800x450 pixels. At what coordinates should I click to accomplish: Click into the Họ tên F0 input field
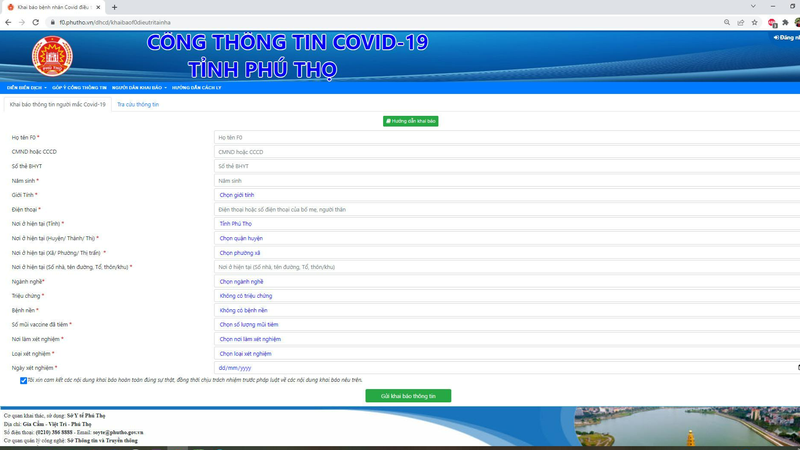506,137
